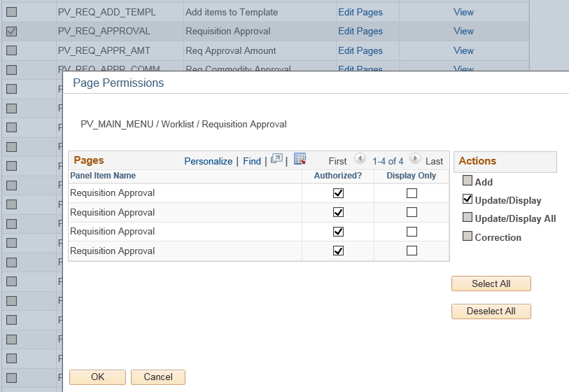
Task: Toggle Authorized for third Requisition Approval row
Action: tap(338, 232)
